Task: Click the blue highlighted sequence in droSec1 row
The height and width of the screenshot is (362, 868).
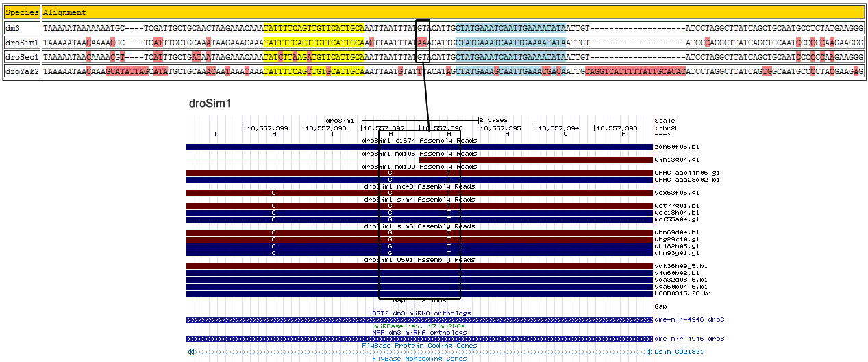Action: pos(510,57)
